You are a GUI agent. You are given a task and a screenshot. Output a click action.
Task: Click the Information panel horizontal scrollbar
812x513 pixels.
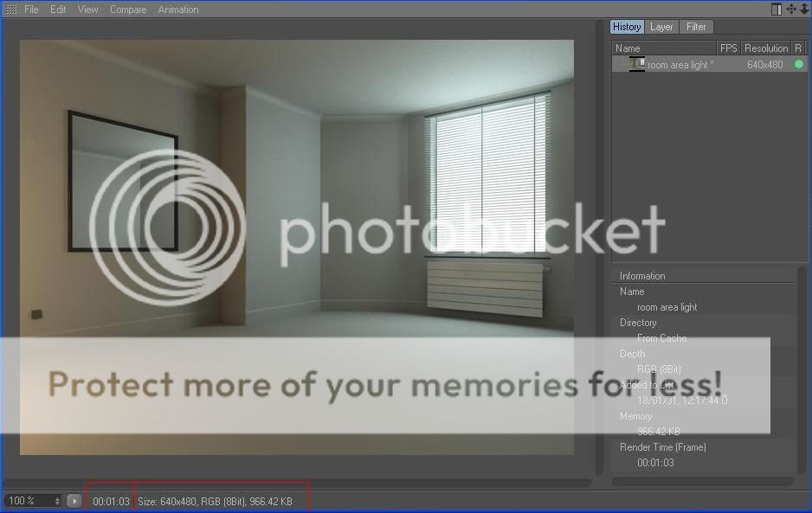pyautogui.click(x=703, y=482)
